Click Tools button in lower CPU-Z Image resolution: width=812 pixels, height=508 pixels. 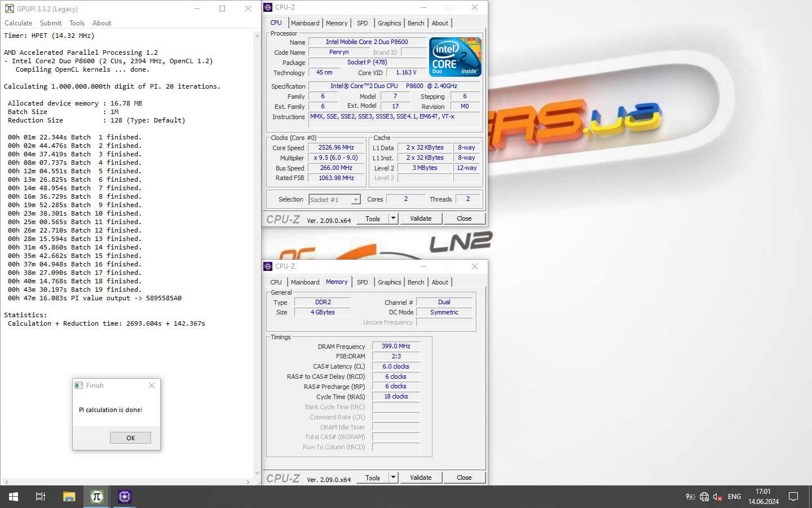[x=373, y=478]
